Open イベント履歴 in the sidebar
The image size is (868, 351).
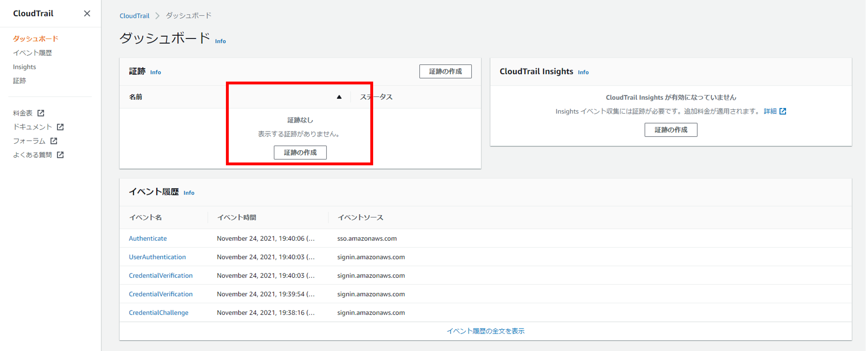[x=32, y=53]
